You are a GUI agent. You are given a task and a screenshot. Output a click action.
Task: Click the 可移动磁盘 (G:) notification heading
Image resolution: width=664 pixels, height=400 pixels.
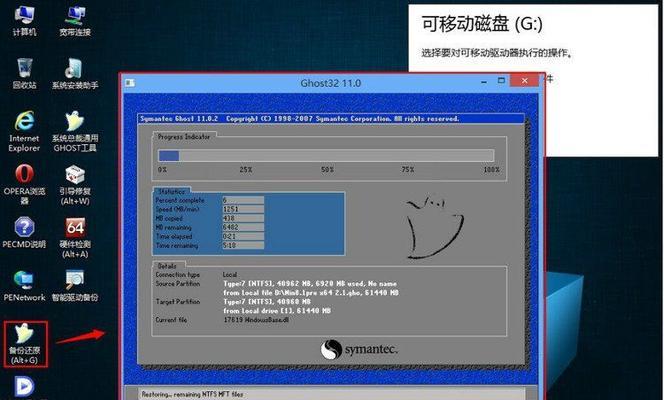[482, 24]
